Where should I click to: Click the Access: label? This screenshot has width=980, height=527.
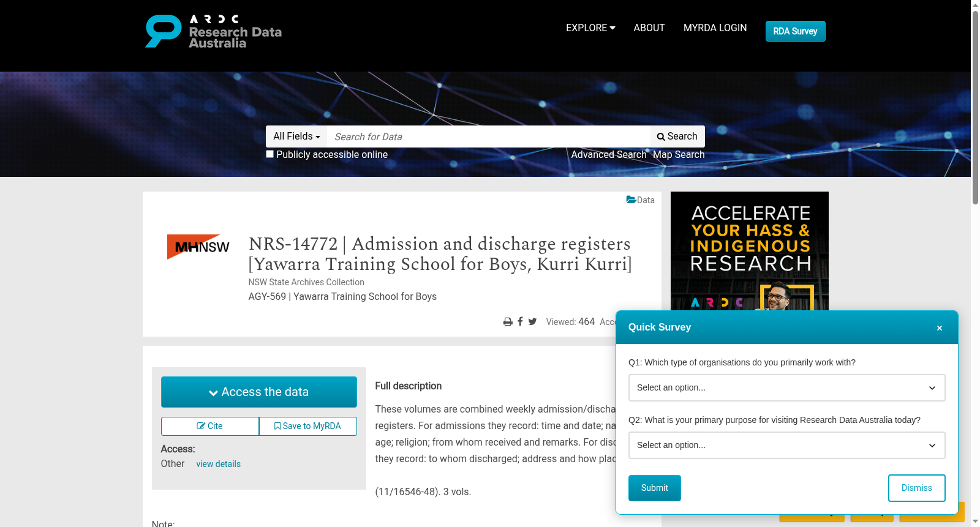(x=178, y=449)
